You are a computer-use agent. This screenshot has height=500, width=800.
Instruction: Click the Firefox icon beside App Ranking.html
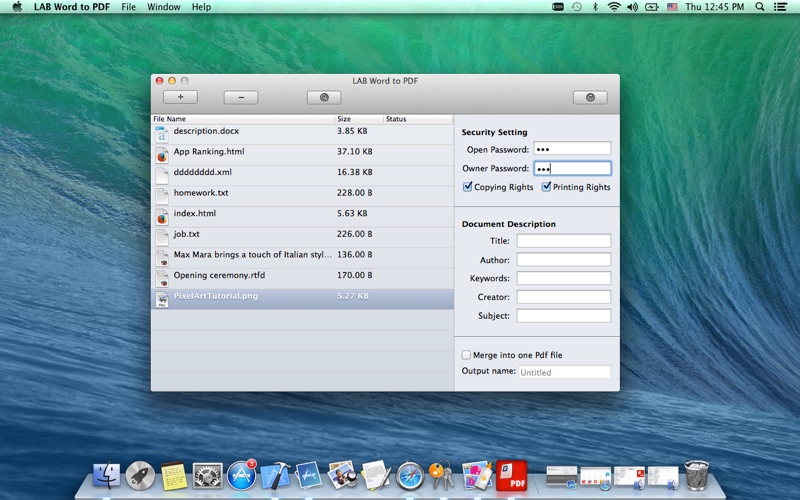(x=162, y=155)
